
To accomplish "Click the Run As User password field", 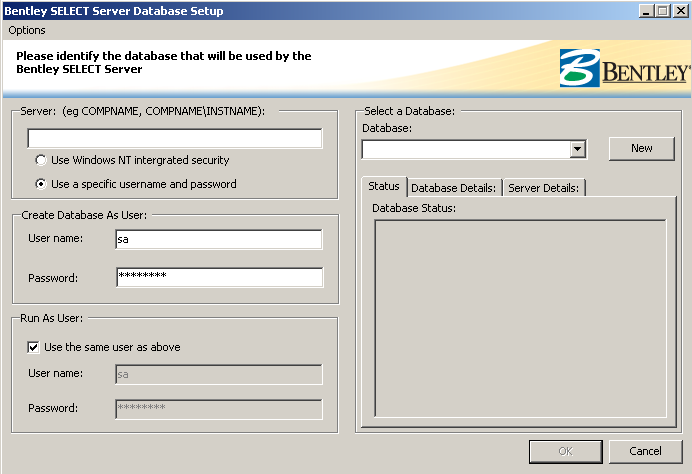I will pyautogui.click(x=219, y=409).
